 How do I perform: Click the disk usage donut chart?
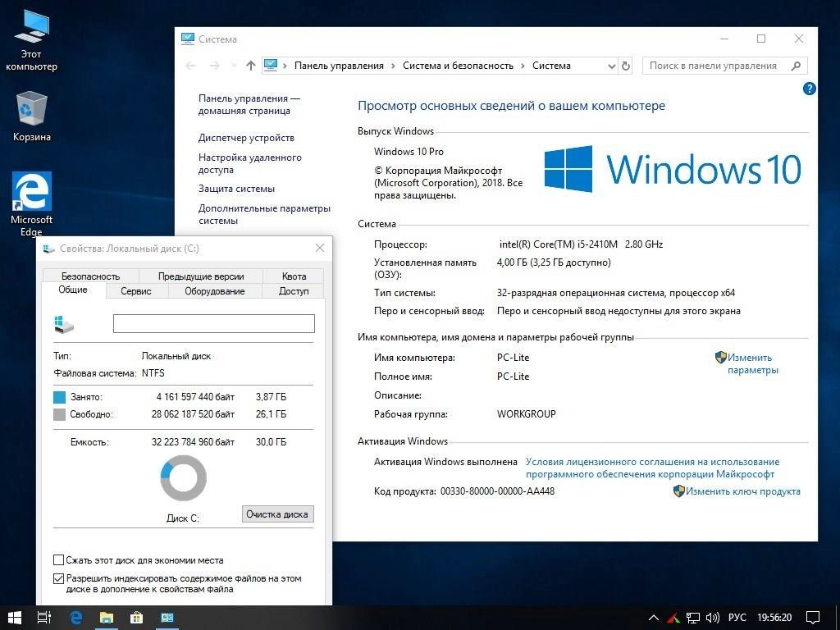(183, 478)
